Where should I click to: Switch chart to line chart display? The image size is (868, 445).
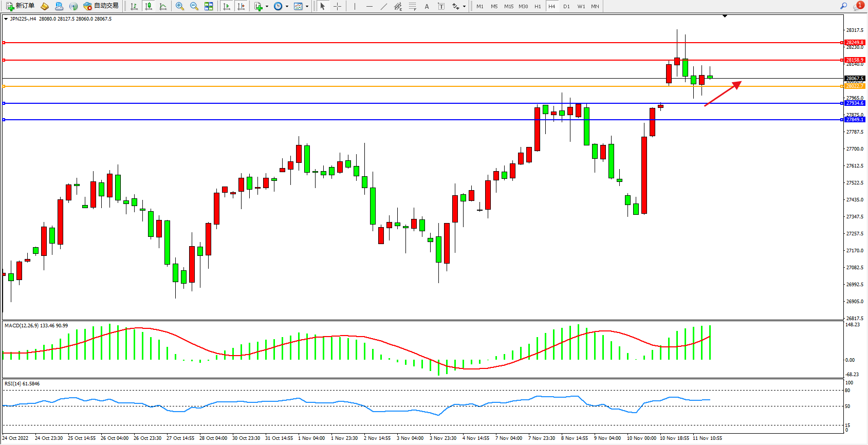163,6
